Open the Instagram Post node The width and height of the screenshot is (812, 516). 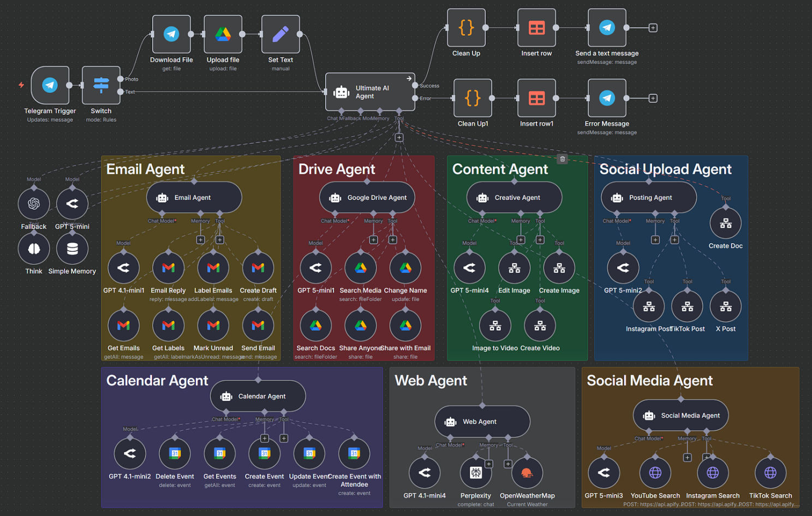[649, 306]
